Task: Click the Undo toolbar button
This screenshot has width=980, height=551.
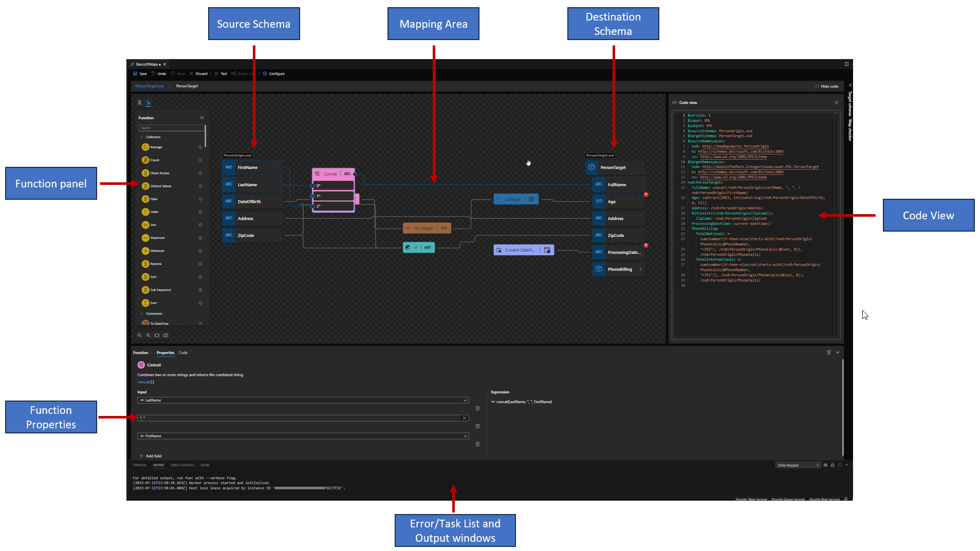Action: (158, 73)
